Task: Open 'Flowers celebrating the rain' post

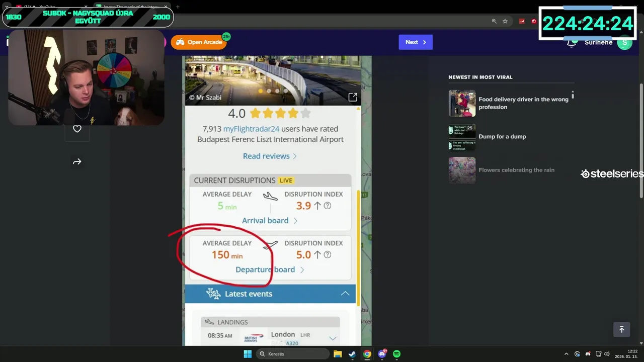Action: pos(516,170)
